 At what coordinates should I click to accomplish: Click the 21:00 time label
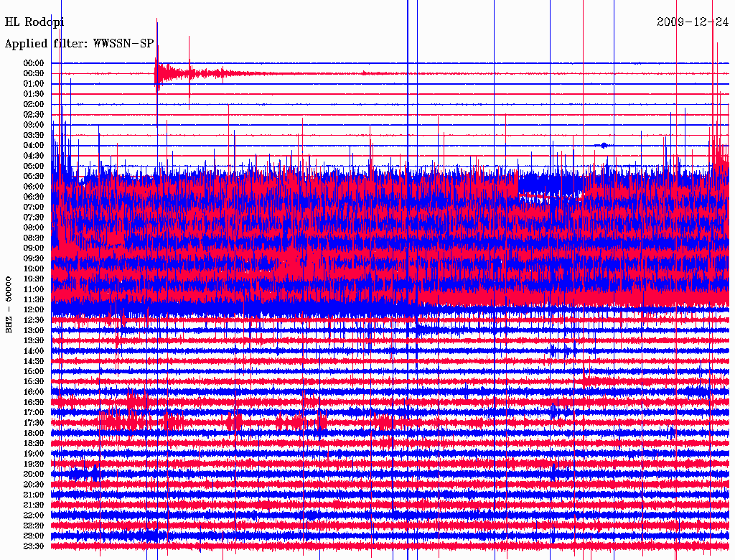tap(34, 495)
